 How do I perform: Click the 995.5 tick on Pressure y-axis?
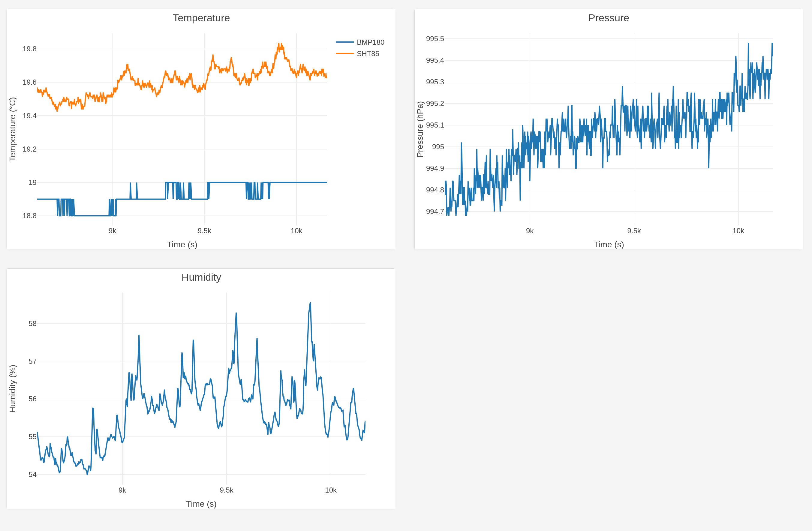click(435, 38)
